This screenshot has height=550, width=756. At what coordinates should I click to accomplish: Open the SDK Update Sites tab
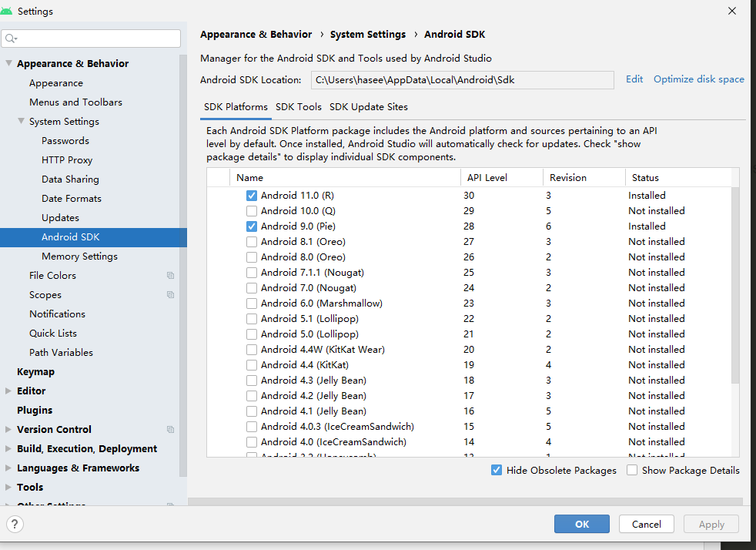pyautogui.click(x=370, y=107)
